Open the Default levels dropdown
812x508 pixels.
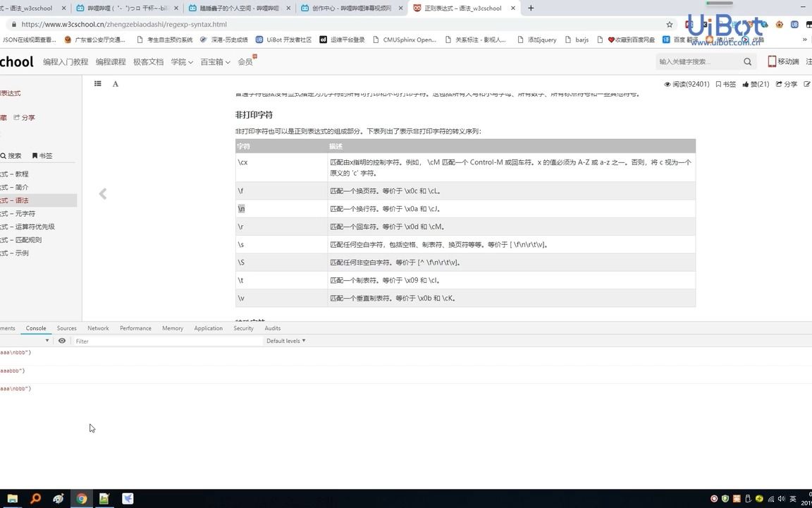285,341
